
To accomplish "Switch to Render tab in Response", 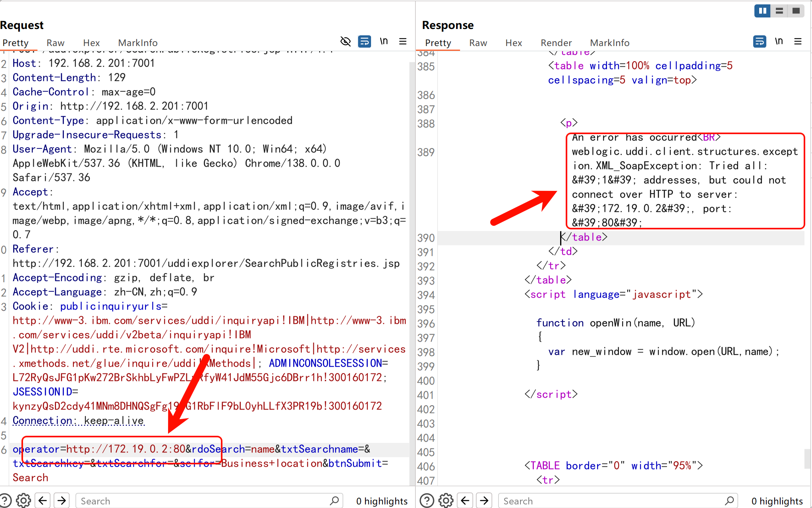I will pyautogui.click(x=556, y=43).
